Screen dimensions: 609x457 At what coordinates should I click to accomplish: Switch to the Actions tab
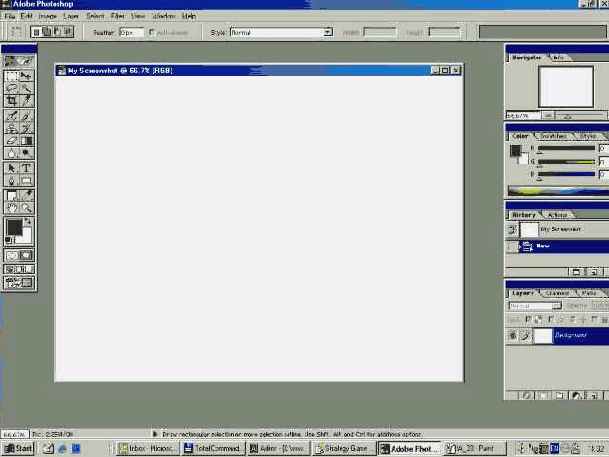[x=557, y=214]
